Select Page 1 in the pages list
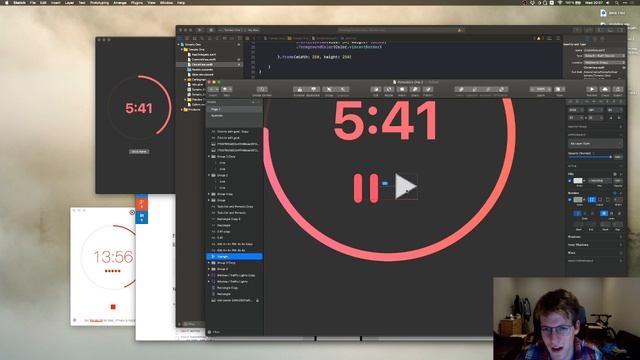The height and width of the screenshot is (360, 640). coord(234,109)
